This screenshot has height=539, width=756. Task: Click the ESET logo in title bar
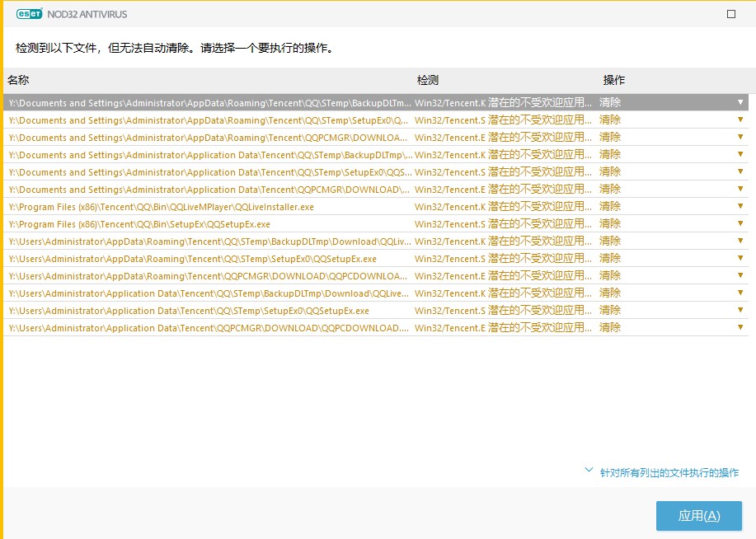29,14
